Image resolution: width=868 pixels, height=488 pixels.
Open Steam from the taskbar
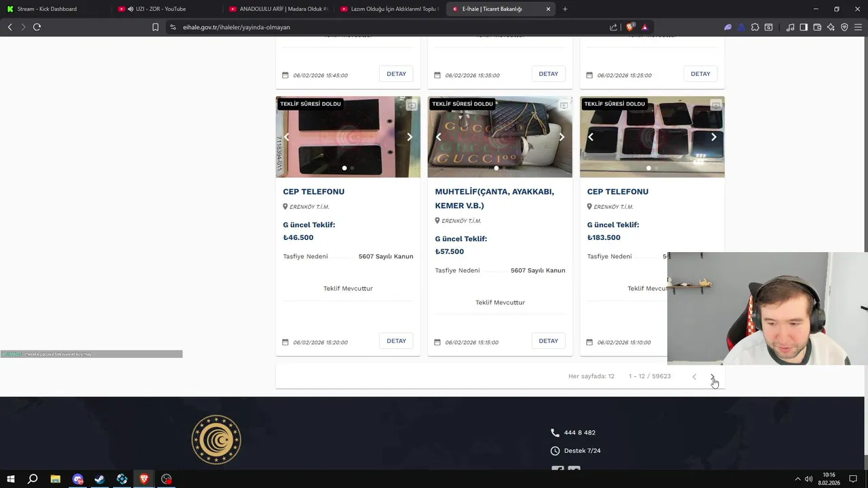(100, 479)
